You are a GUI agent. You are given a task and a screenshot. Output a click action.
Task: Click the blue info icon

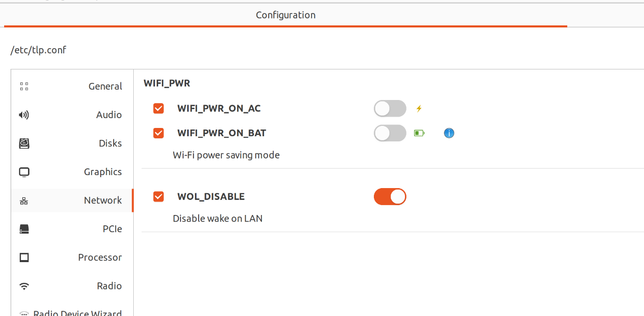coord(449,133)
